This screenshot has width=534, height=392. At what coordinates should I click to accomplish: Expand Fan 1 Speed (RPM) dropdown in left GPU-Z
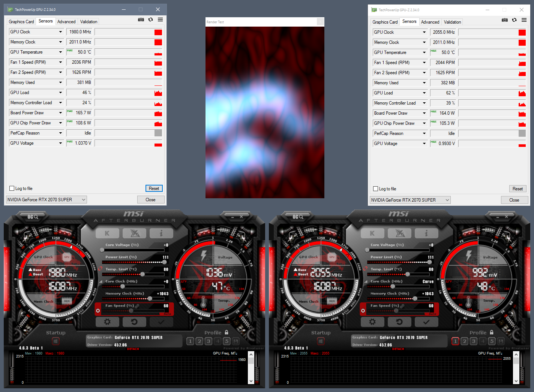(x=60, y=62)
